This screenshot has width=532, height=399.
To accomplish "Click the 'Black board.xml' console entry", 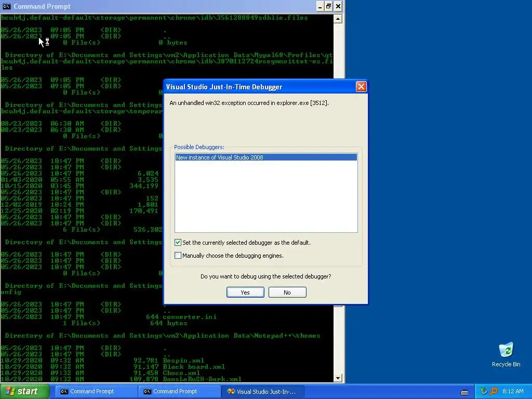I will click(194, 367).
